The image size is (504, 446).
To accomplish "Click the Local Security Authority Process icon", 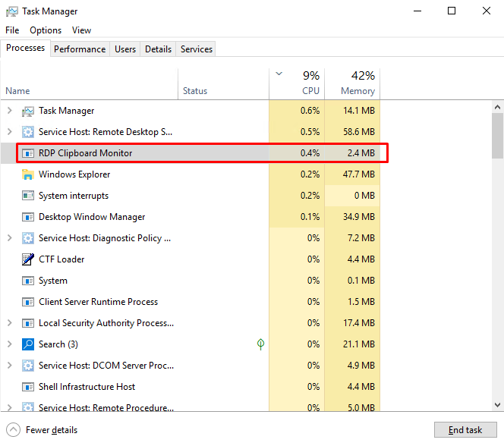I will 28,323.
